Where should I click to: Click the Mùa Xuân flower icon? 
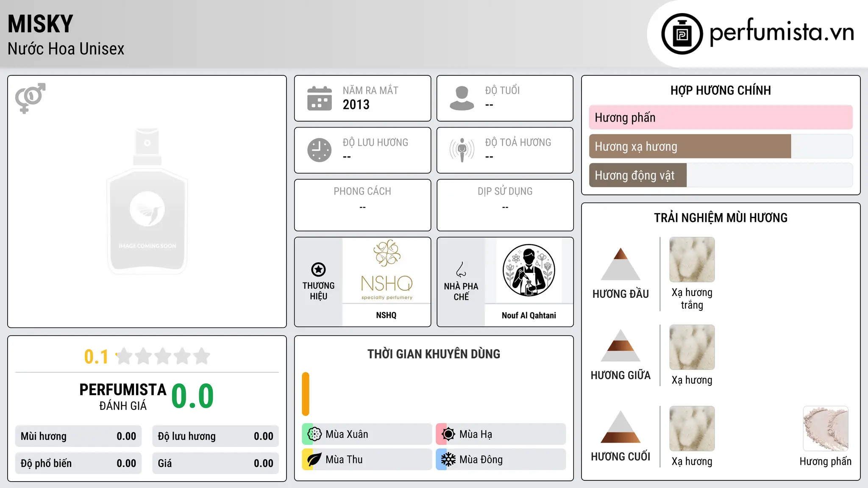point(314,434)
